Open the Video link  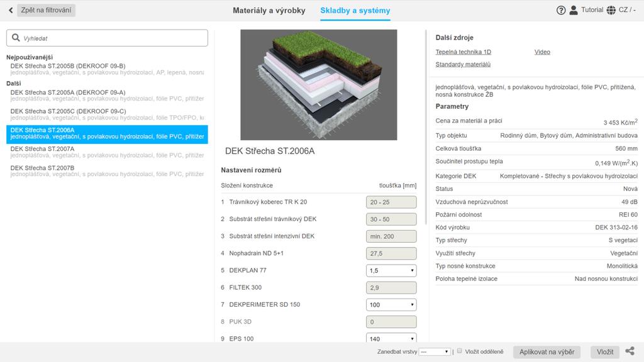click(542, 52)
